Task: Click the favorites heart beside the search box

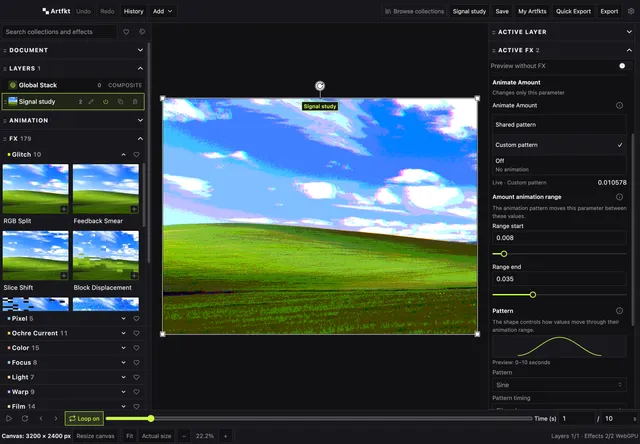Action: coord(126,32)
